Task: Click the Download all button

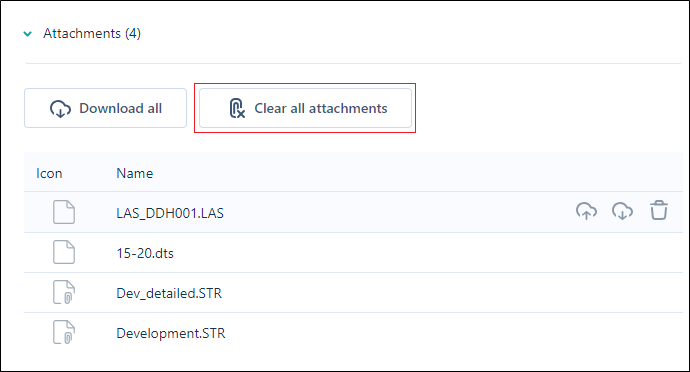Action: click(106, 108)
